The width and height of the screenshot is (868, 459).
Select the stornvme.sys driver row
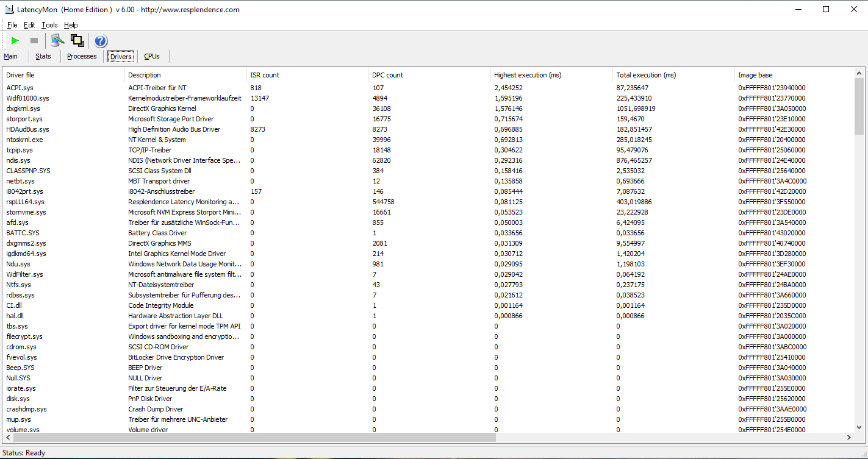click(x=428, y=212)
